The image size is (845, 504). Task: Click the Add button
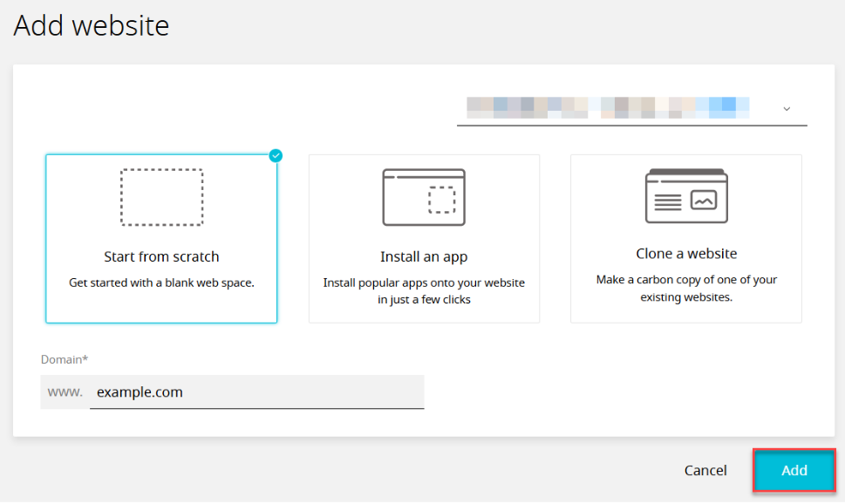coord(794,470)
